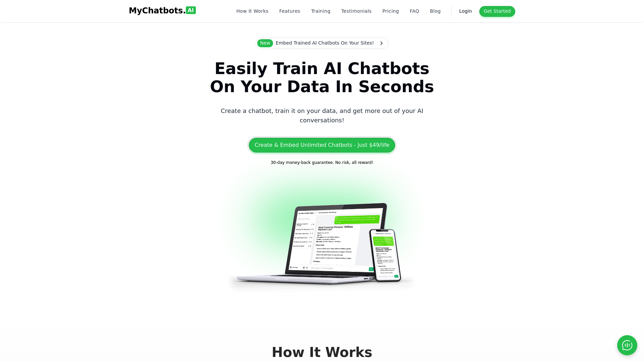Viewport: 644px width, 362px height.
Task: Expand the Training navigation menu item
Action: click(320, 11)
